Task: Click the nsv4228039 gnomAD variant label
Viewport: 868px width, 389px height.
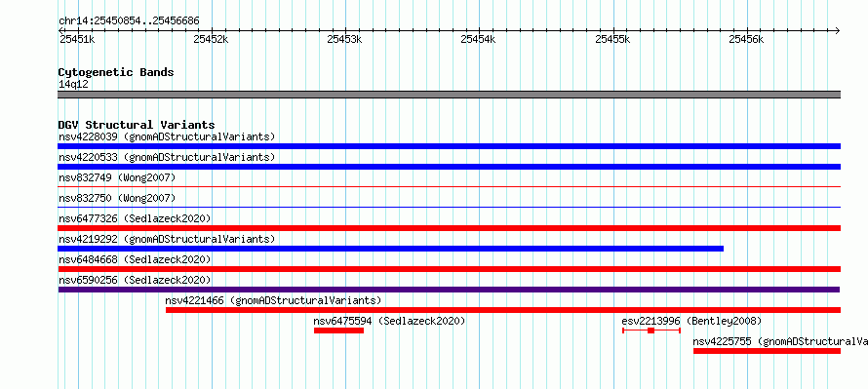Action: (167, 136)
